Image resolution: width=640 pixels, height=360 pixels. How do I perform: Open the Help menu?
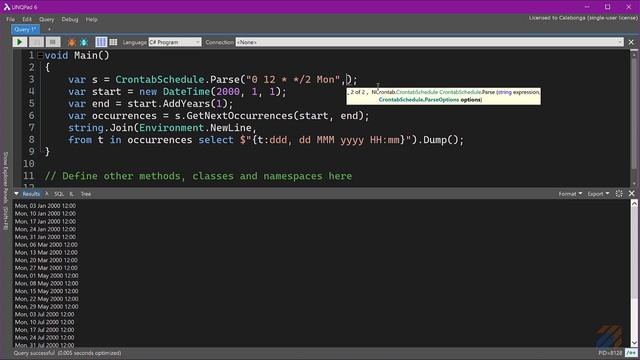tap(91, 19)
